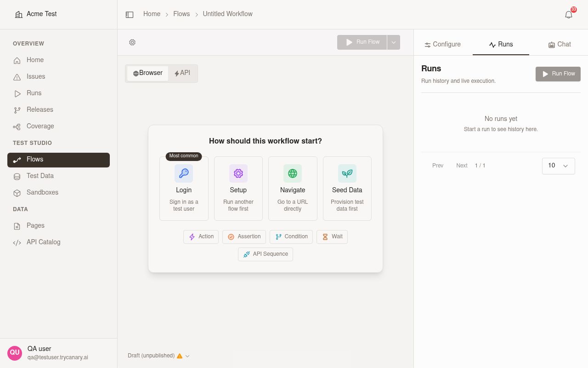Click Run Flow in the toolbar
The width and height of the screenshot is (588, 368).
362,42
